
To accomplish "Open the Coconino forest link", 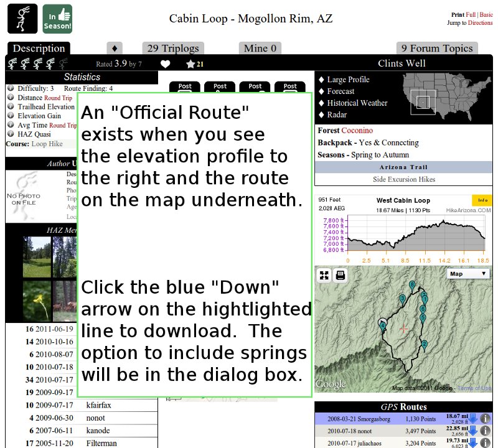I will pyautogui.click(x=357, y=131).
